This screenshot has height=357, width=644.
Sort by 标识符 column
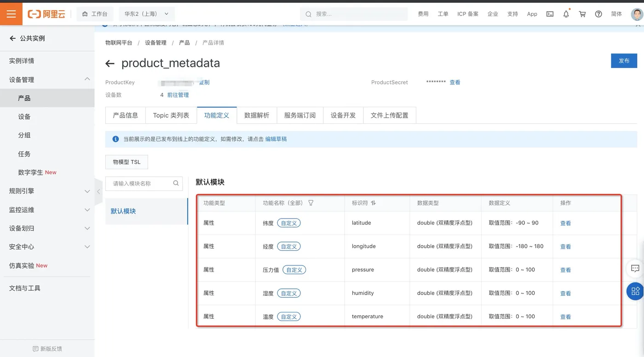click(373, 203)
